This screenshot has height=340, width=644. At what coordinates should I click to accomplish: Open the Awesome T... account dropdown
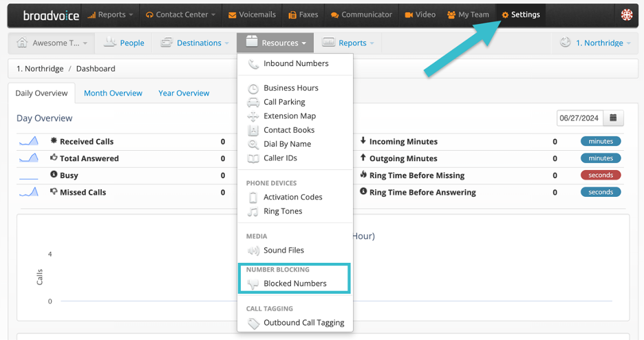tap(52, 43)
